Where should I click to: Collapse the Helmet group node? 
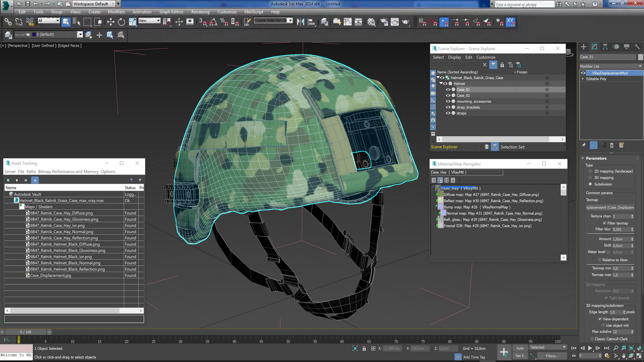pyautogui.click(x=441, y=84)
